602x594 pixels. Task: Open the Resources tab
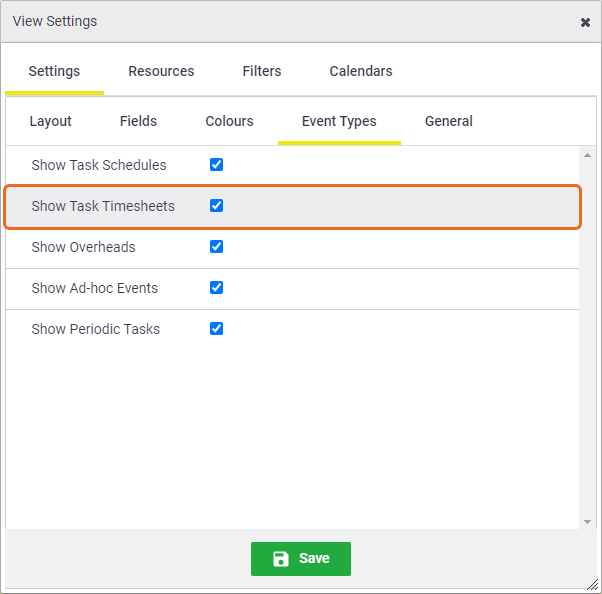pos(161,71)
